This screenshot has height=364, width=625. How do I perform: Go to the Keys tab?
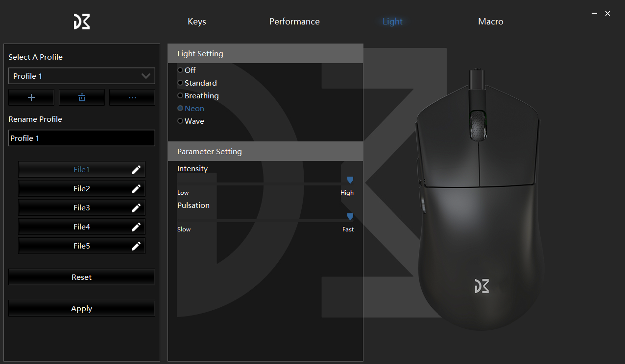coord(197,22)
